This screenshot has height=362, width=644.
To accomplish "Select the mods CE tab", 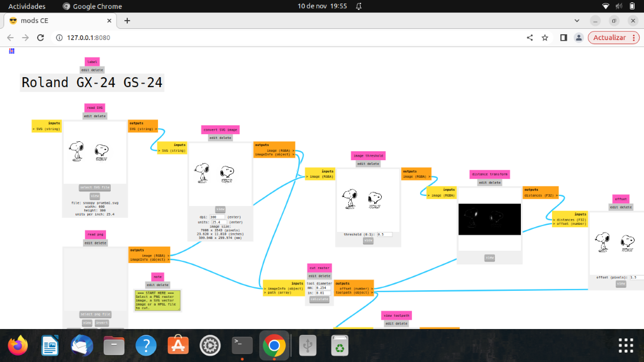I will 60,21.
